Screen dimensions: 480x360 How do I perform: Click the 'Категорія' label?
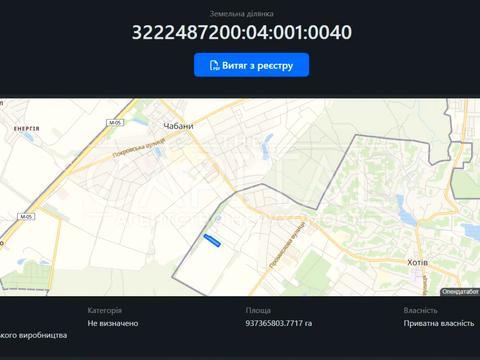[105, 310]
